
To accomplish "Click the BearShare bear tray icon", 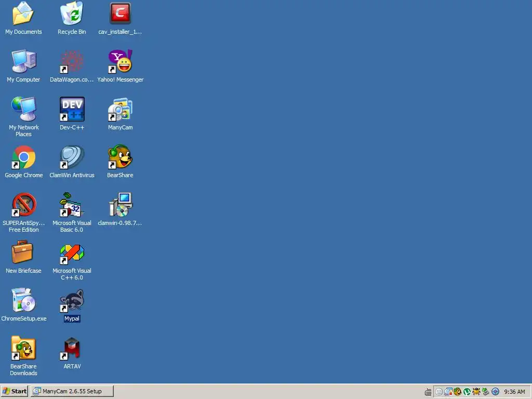I will click(x=457, y=392).
